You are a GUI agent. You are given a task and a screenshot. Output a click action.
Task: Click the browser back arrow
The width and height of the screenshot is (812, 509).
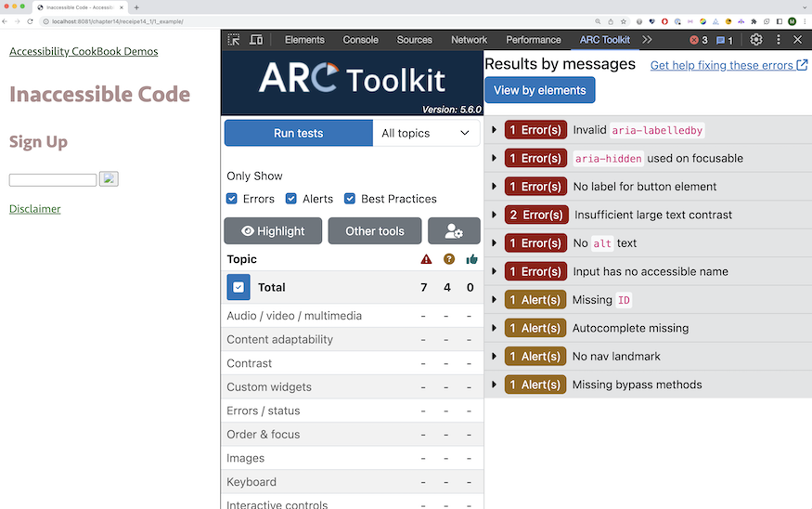click(6, 21)
